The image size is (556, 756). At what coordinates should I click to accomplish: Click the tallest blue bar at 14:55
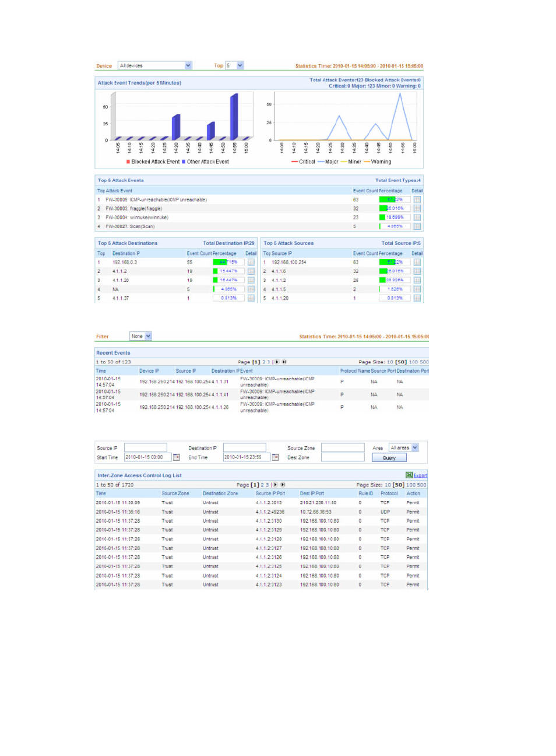click(x=234, y=117)
